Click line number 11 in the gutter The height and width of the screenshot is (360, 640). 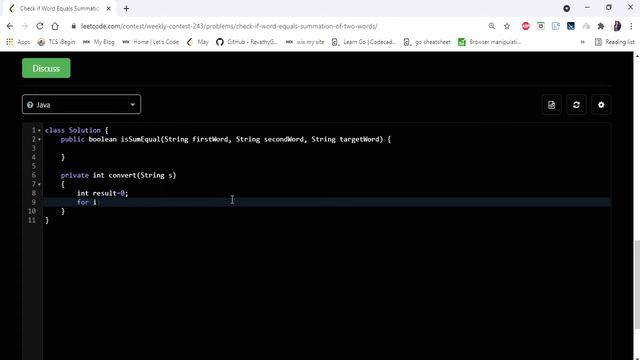pos(32,220)
